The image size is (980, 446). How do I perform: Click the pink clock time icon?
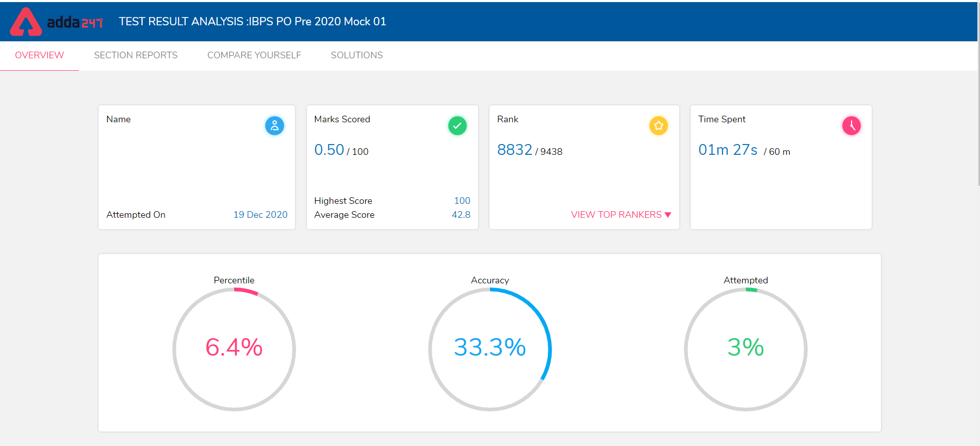click(x=851, y=125)
